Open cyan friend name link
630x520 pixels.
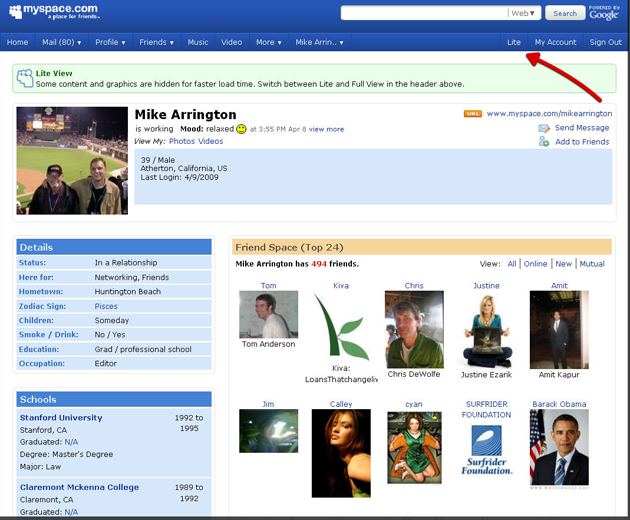414,404
